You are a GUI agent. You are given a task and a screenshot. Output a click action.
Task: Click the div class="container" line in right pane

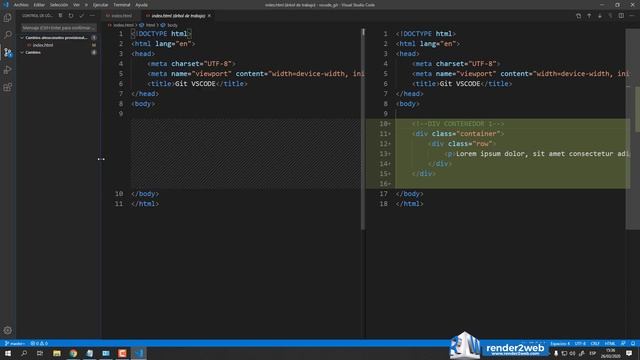click(458, 133)
